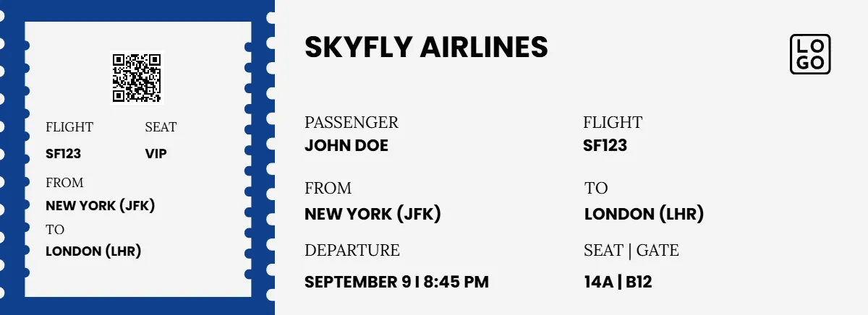
Task: Select the PASSENGER label text
Action: click(x=352, y=123)
